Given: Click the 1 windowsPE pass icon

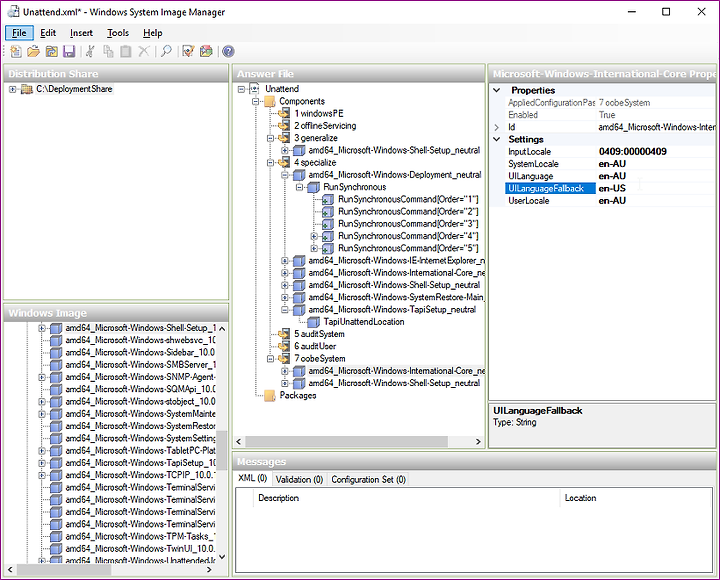Looking at the screenshot, I should 284,113.
